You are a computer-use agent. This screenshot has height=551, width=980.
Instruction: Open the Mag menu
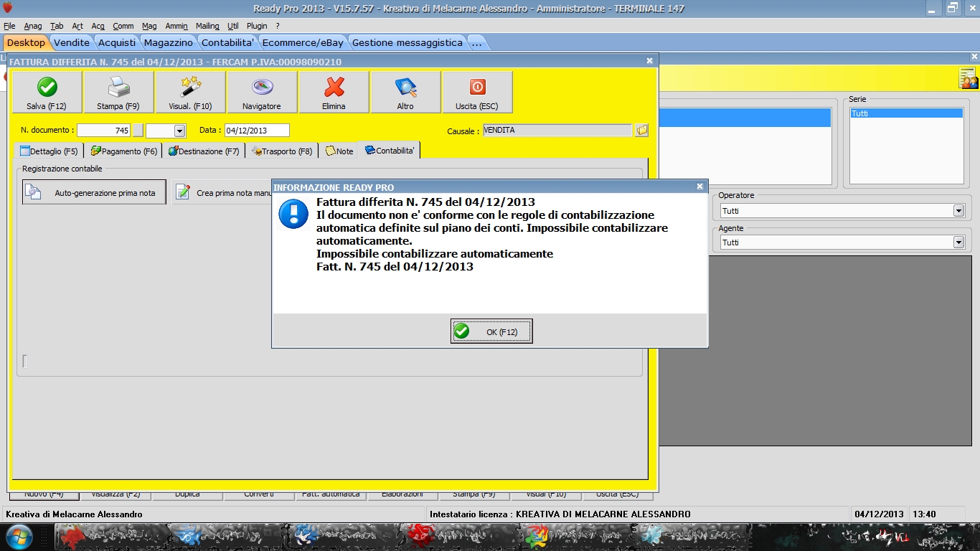(x=149, y=26)
